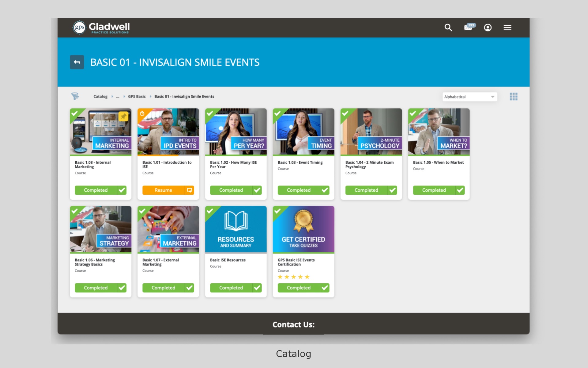Click the Gladwell Practice Solutions logo
Viewport: 588px width, 368px height.
pos(101,27)
